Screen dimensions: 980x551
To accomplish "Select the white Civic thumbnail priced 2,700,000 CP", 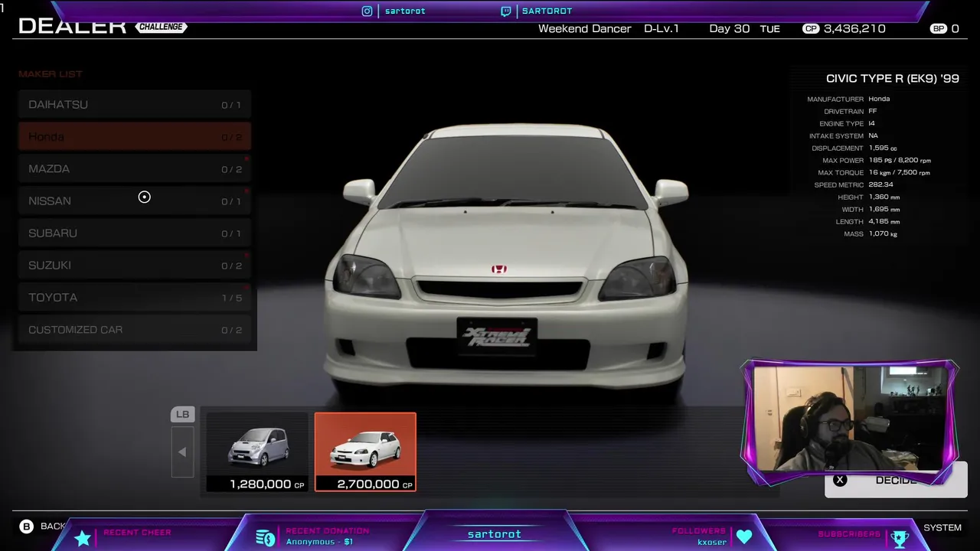I will [365, 452].
